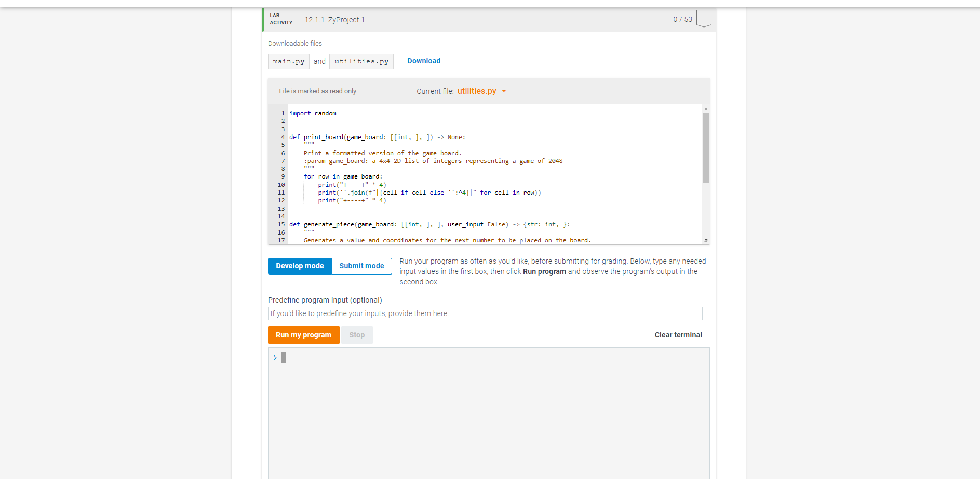Click the 'Downloadable files' heading
Viewport: 980px width, 479px height.
click(x=295, y=44)
